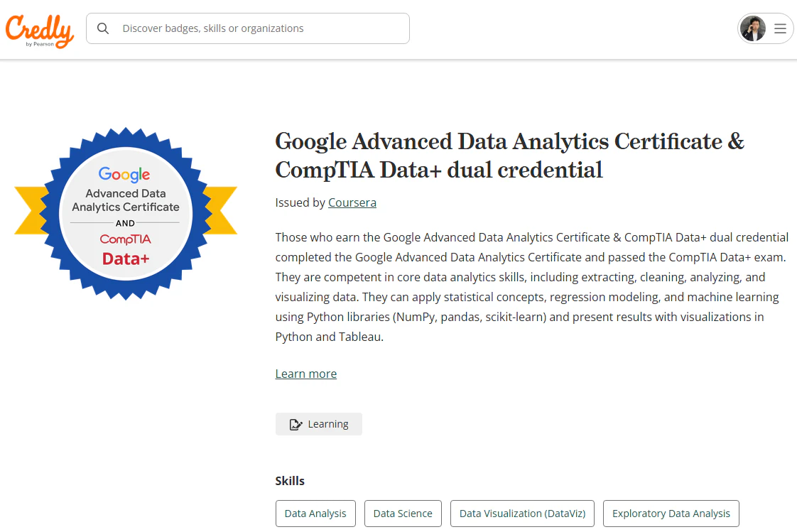Click the Google CompTIA badge image

[126, 213]
